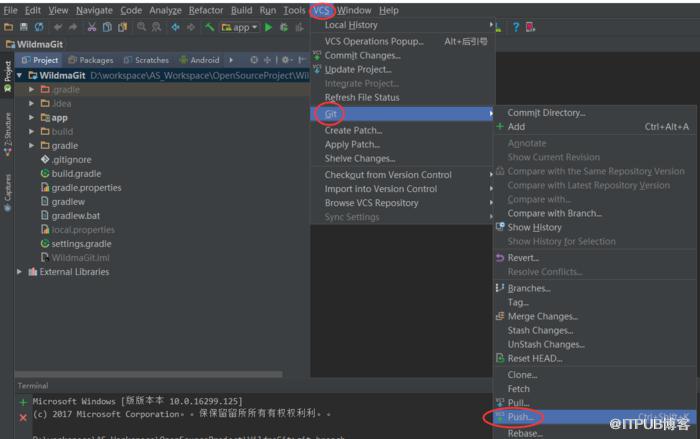Click the Debug app bug icon

(284, 27)
